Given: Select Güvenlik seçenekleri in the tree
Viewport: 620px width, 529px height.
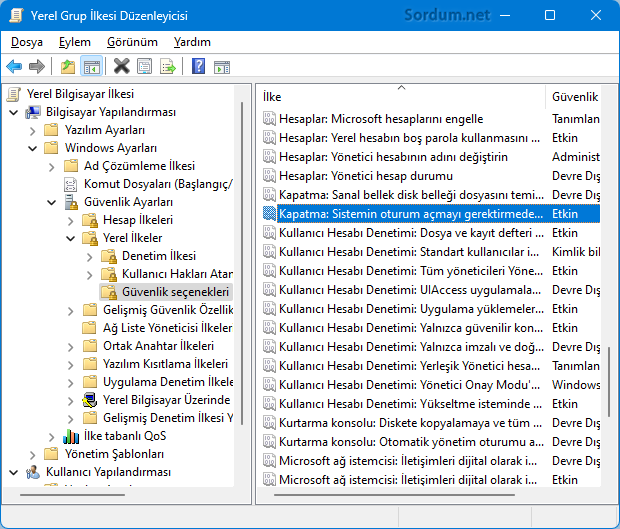Looking at the screenshot, I should (x=176, y=292).
